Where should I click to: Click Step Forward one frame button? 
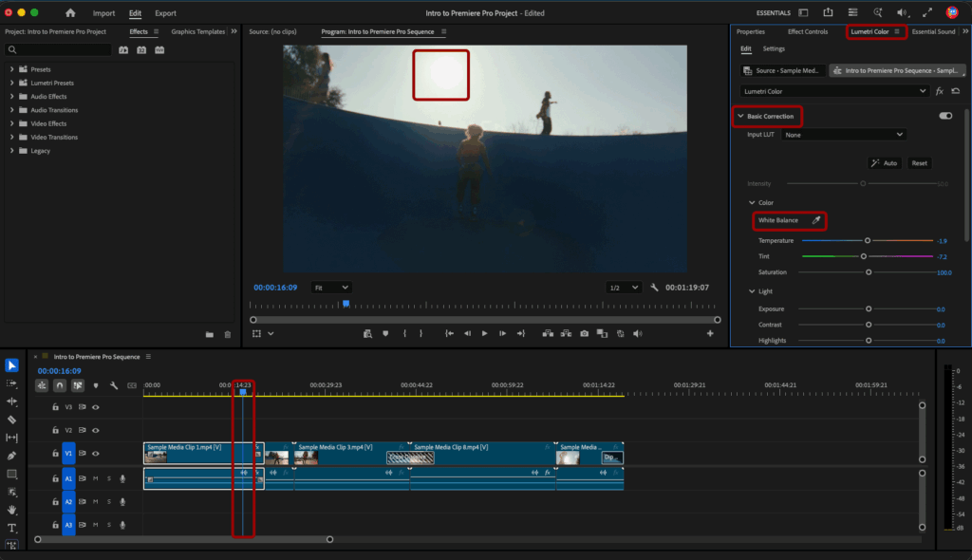click(503, 334)
